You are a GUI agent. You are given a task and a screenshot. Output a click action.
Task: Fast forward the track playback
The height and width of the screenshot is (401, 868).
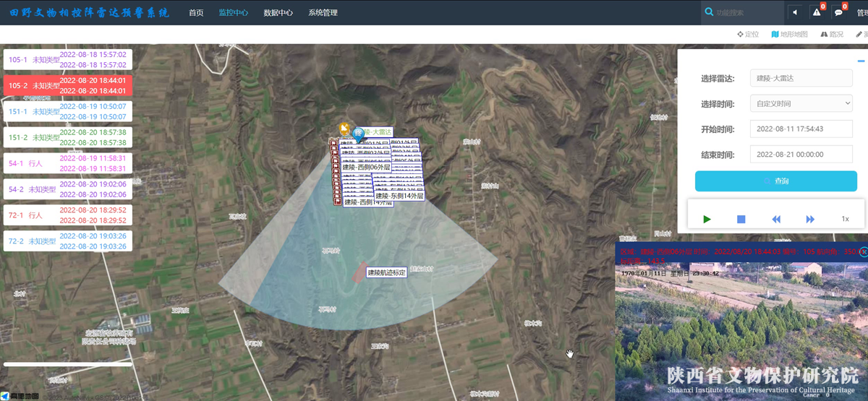click(x=810, y=219)
